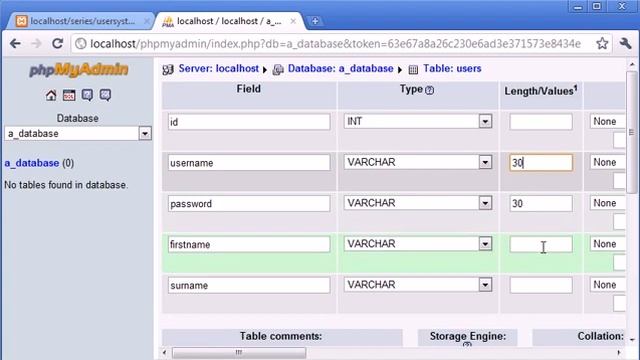This screenshot has width=640, height=360.
Task: Click the Length/Values box for username
Action: coord(541,163)
